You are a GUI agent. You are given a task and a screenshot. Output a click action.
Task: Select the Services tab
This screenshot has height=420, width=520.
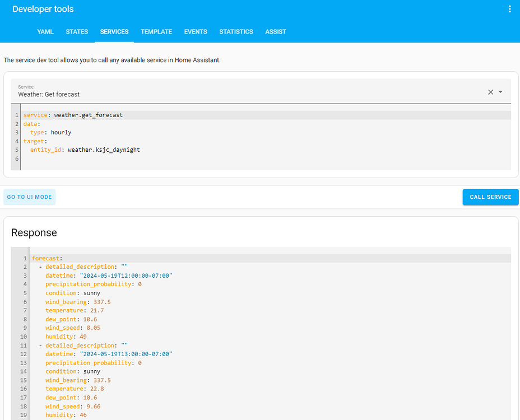click(x=114, y=32)
